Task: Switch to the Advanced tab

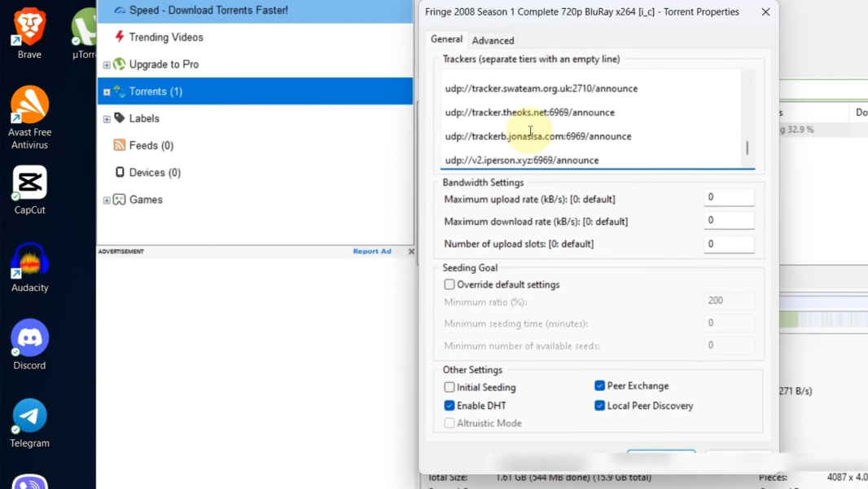Action: (493, 41)
